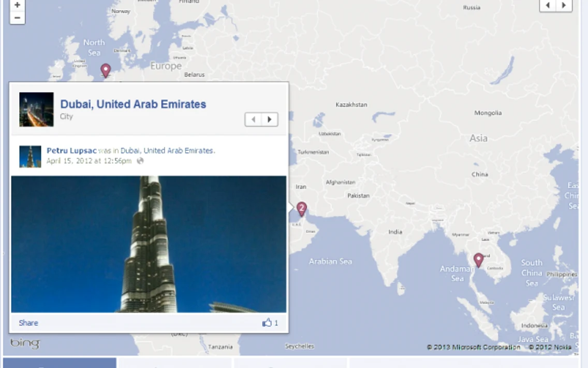Viewport: 588px width, 368px height.
Task: Go to next map location arrow at top right
Action: (x=564, y=5)
